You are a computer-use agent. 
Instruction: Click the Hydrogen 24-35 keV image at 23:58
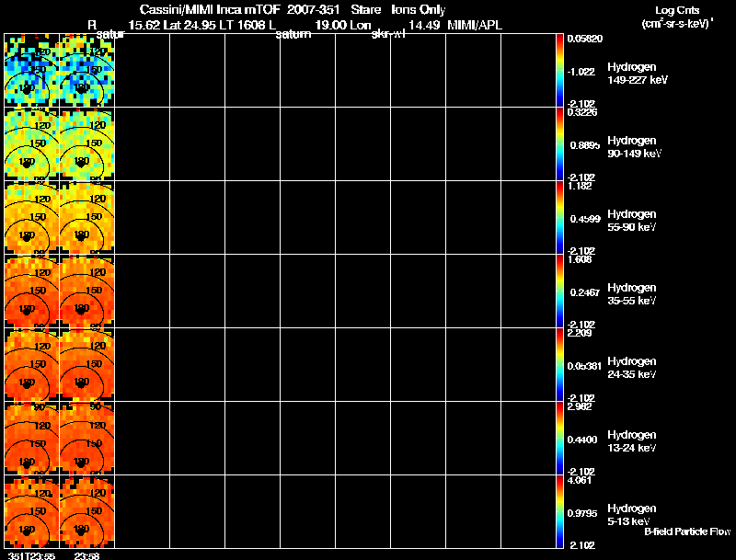[86, 364]
